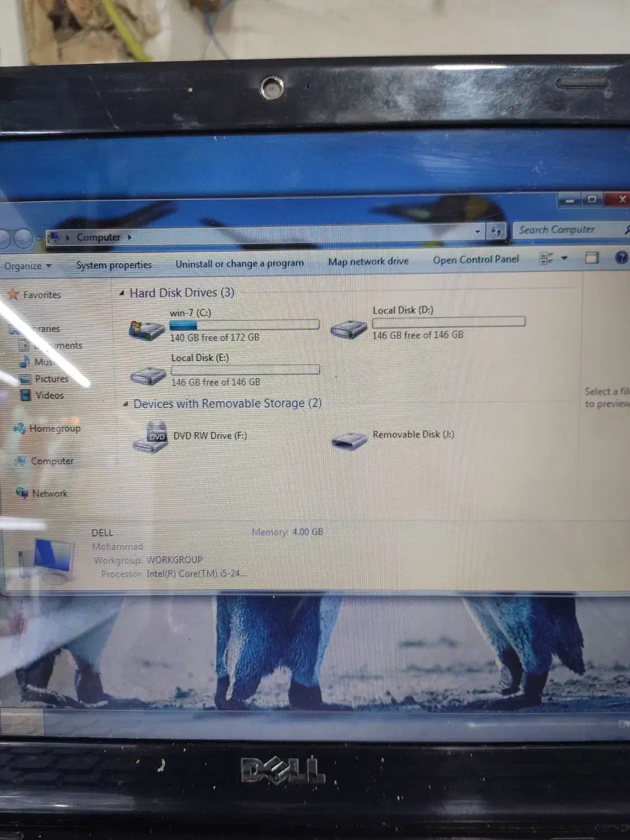630x840 pixels.
Task: Click the DELL computer name text
Action: pyautogui.click(x=102, y=533)
